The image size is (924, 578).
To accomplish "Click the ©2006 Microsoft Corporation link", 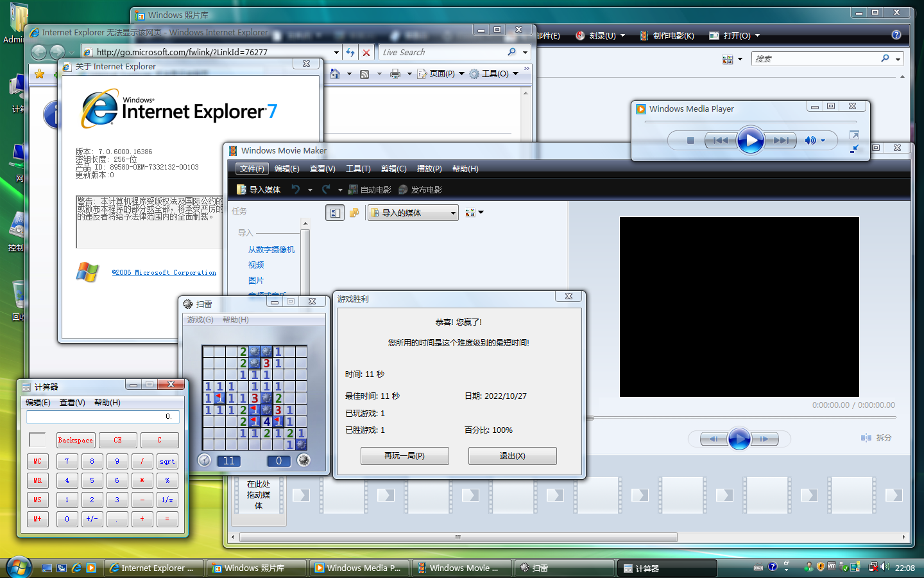I will 164,272.
